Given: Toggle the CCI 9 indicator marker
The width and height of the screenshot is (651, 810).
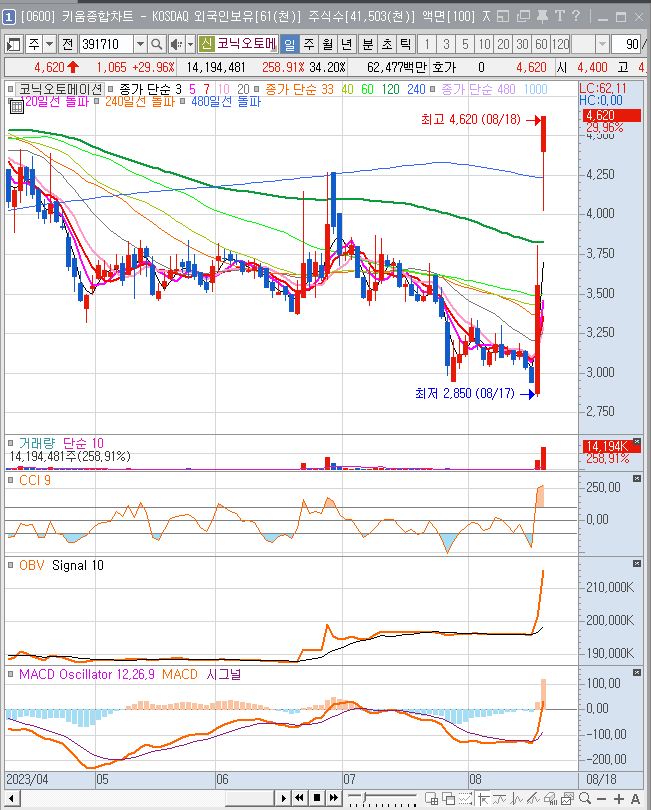Looking at the screenshot, I should [x=10, y=480].
